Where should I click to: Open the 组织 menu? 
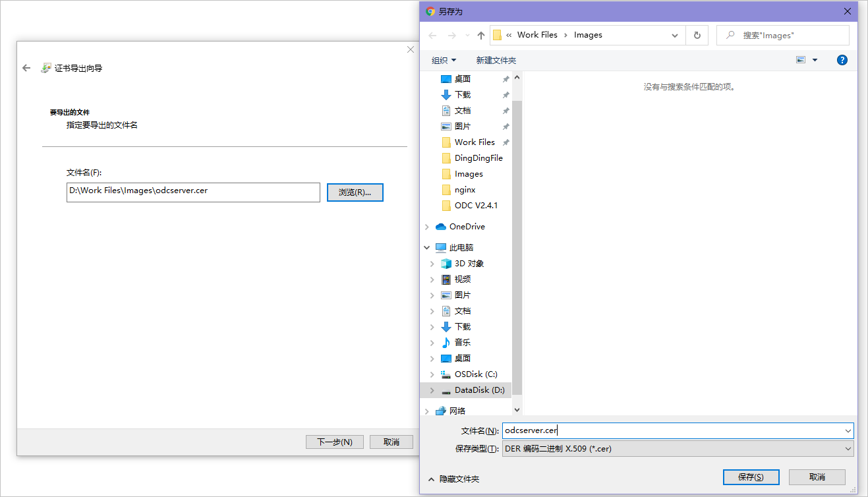click(444, 60)
